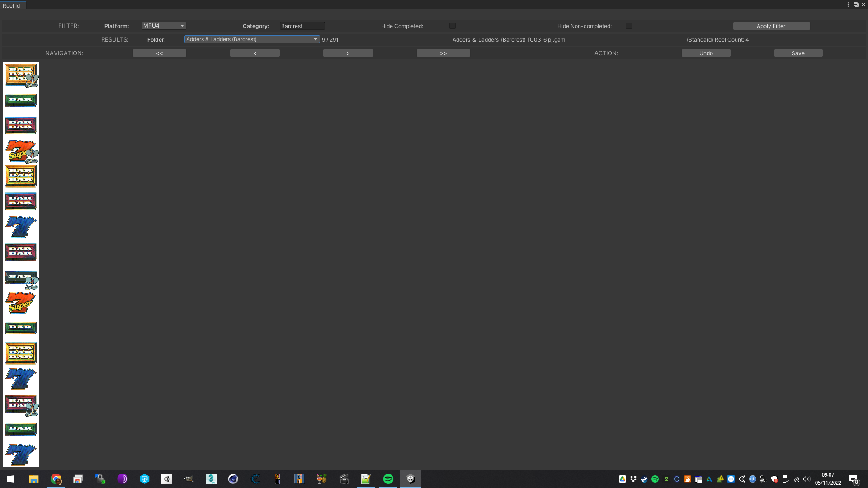The height and width of the screenshot is (488, 868).
Task: Click the Apply Filter button
Action: click(x=771, y=26)
